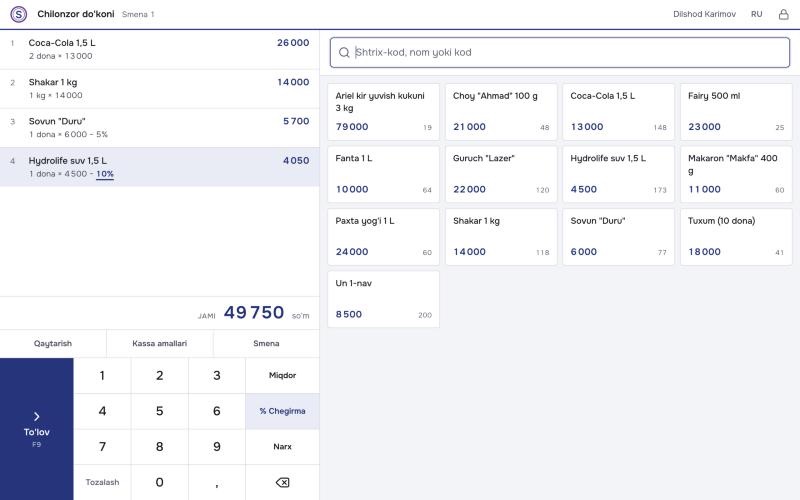Switch keypad to Narx price mode

(282, 447)
